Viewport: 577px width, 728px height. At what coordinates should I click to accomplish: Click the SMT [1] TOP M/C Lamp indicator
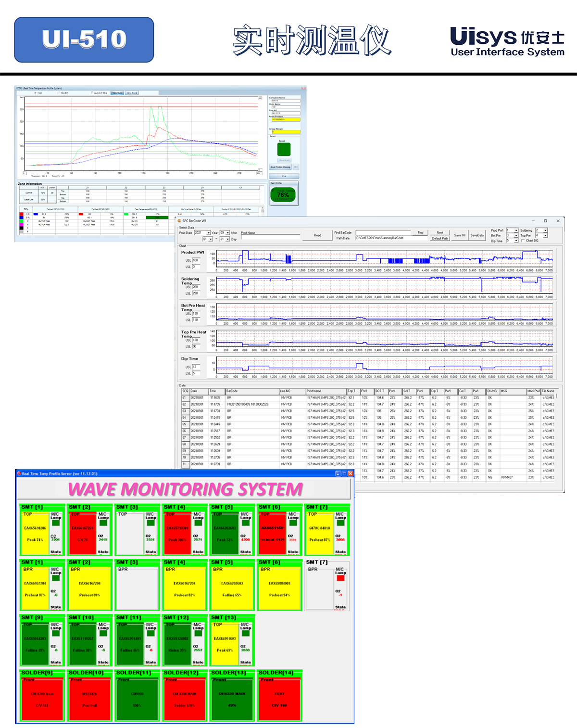56,523
